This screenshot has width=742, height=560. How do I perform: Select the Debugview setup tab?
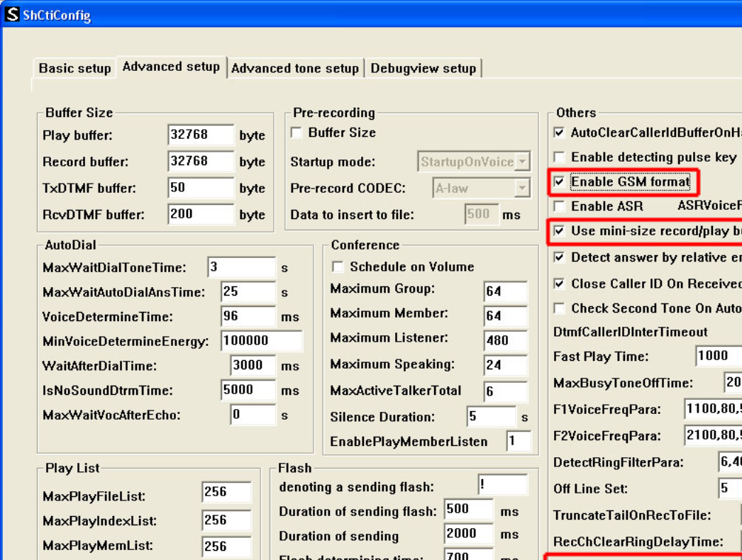coord(423,68)
